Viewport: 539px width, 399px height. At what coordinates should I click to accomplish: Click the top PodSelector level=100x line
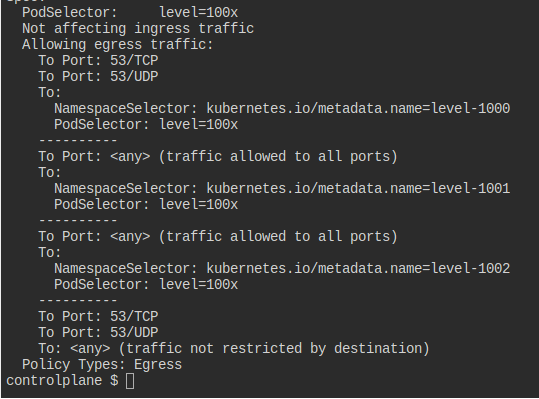130,13
